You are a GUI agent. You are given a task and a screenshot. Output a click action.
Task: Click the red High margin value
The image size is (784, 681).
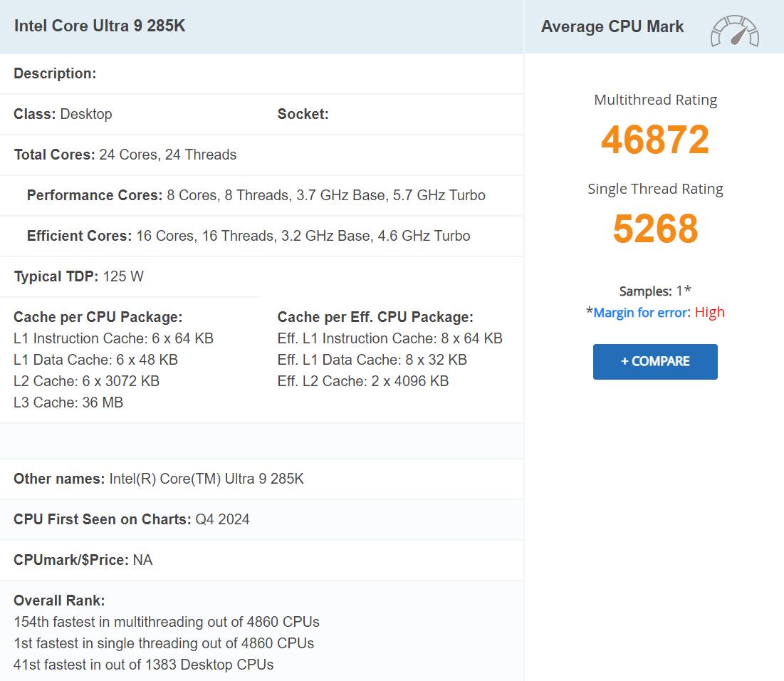[x=709, y=312]
